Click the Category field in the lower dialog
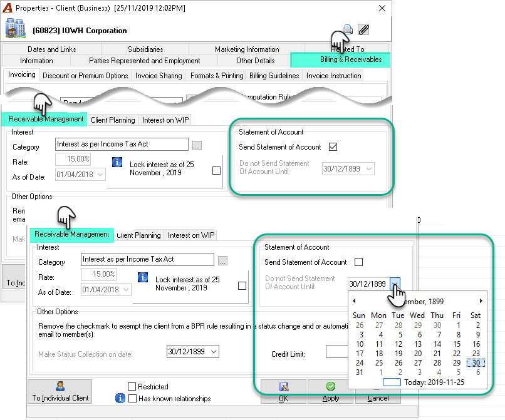This screenshot has width=505, height=420. (x=147, y=259)
